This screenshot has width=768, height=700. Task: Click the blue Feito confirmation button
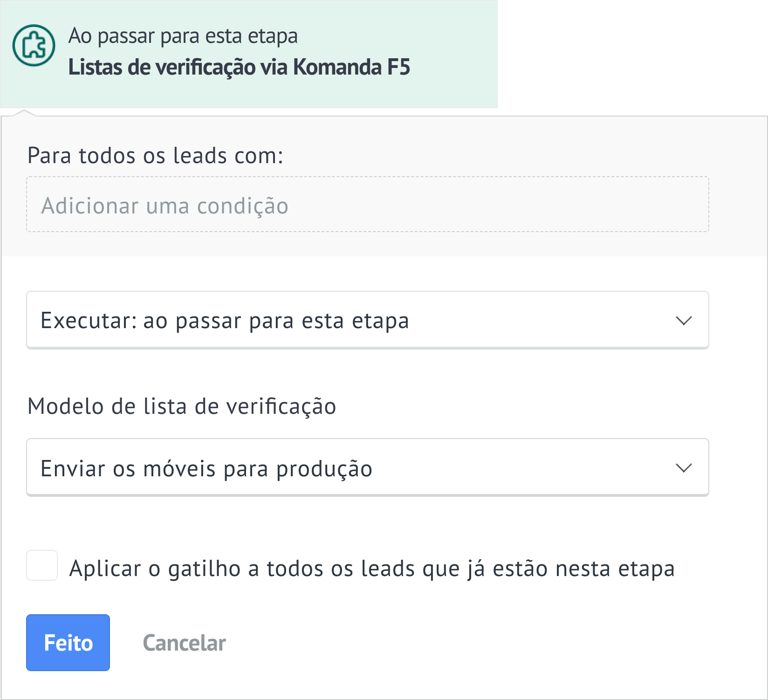[68, 643]
